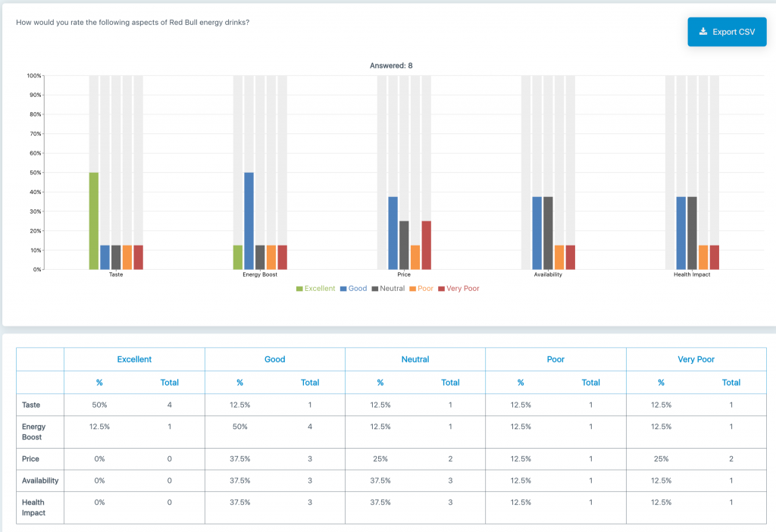Click the % subheader under Very Poor
The height and width of the screenshot is (532, 776).
[661, 383]
